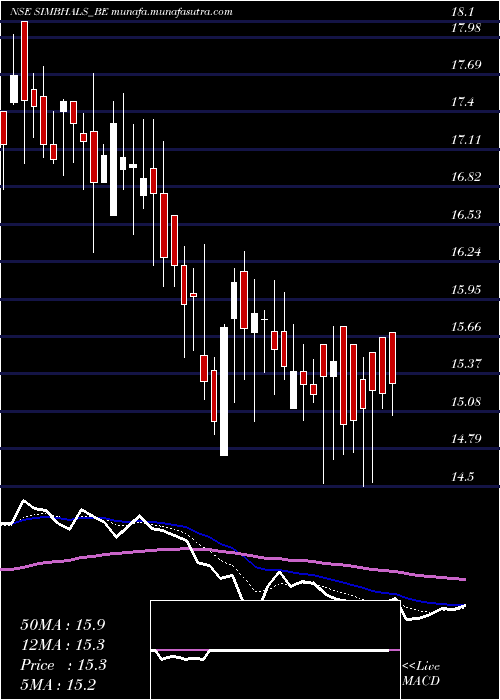
Task: Click the 15.08 price axis label
Action: pyautogui.click(x=466, y=402)
